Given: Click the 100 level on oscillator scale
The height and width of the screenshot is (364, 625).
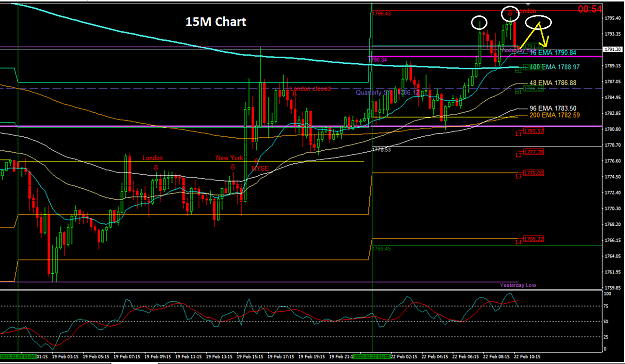Looking at the screenshot, I should (x=607, y=294).
